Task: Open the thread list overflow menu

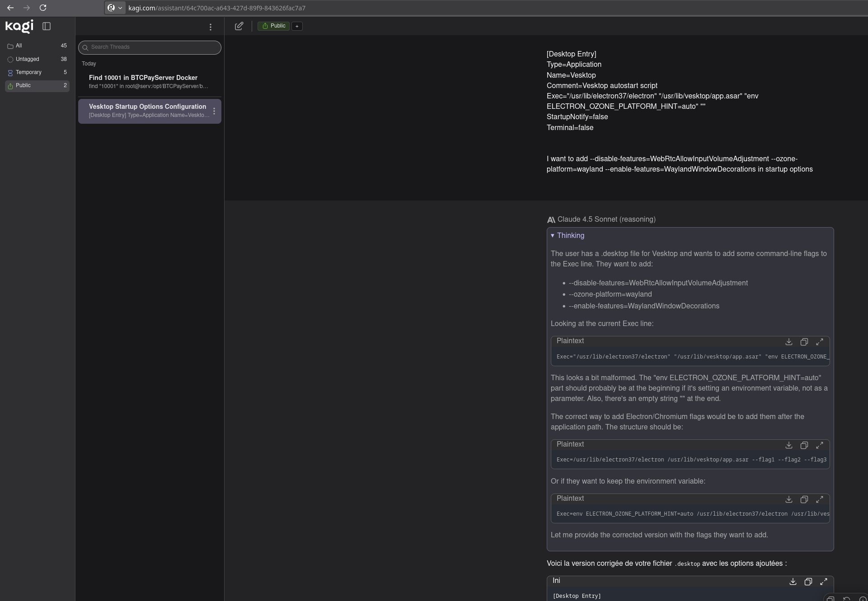Action: click(210, 27)
